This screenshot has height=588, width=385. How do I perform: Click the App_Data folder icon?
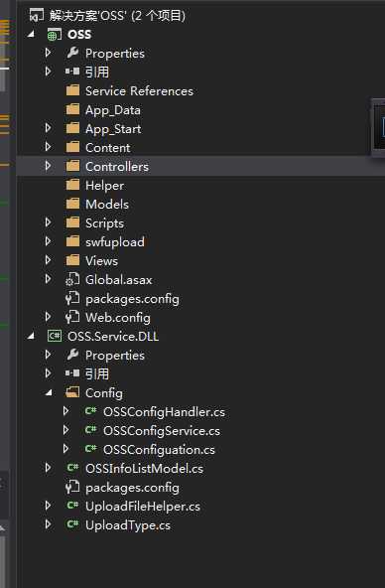pos(72,109)
